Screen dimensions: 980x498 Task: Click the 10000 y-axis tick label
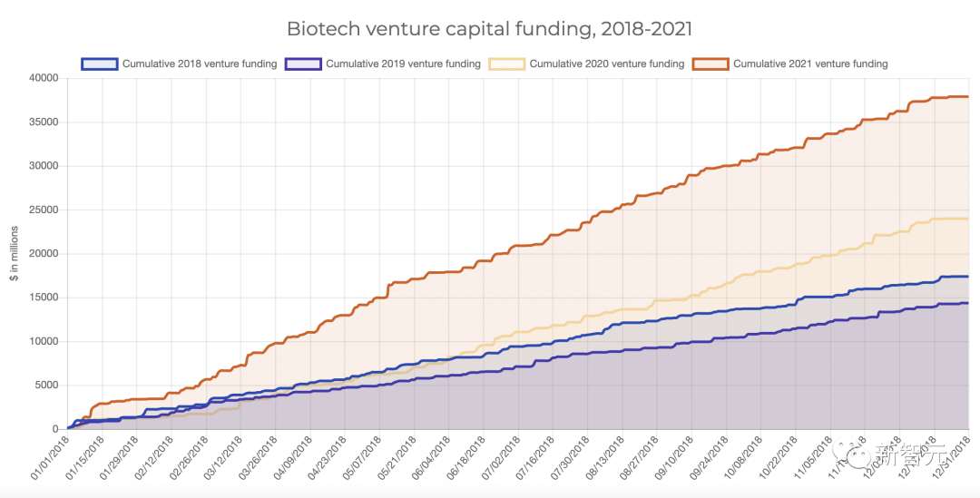43,341
